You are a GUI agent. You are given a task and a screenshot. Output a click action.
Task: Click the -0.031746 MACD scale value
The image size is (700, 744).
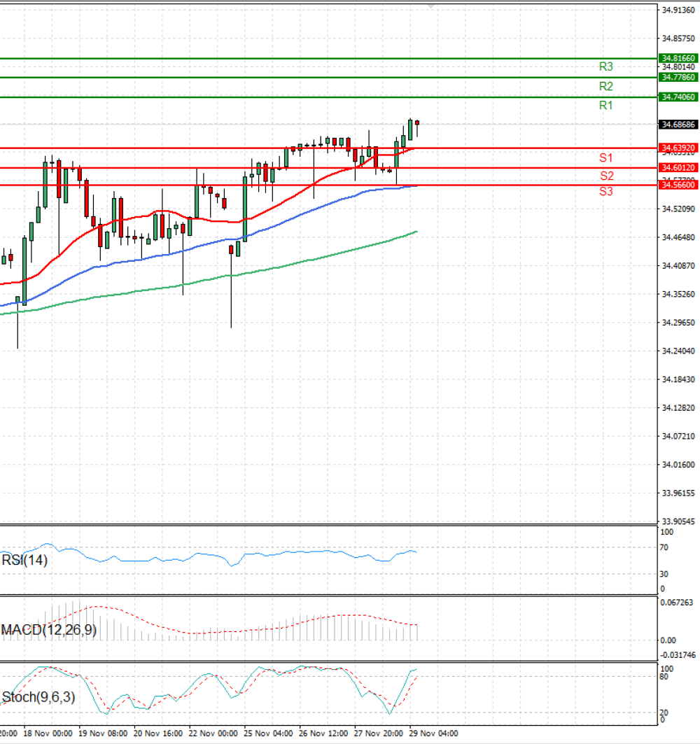pyautogui.click(x=678, y=655)
